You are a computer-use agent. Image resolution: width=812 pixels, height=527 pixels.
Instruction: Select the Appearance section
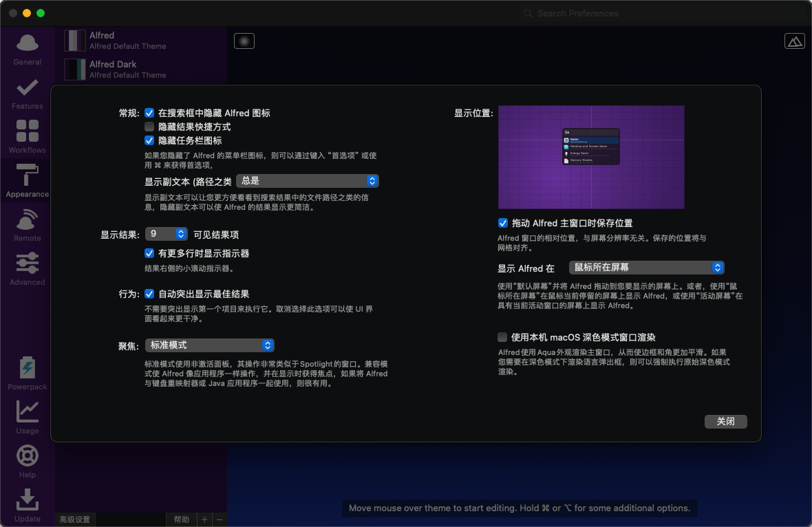[x=28, y=181]
